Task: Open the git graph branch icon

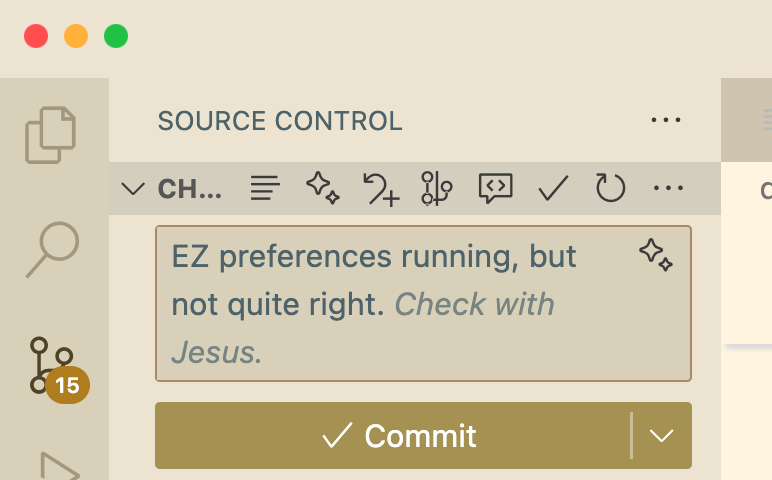Action: click(437, 188)
